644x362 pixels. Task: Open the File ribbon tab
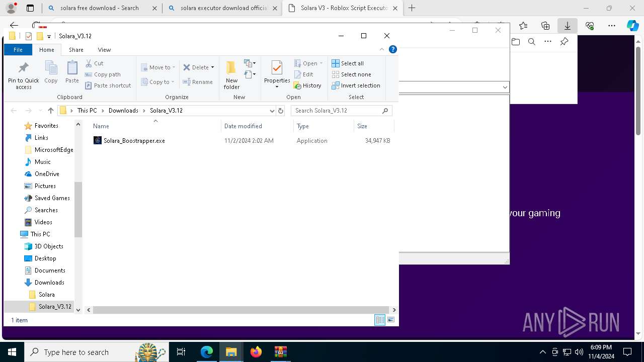tap(18, 50)
